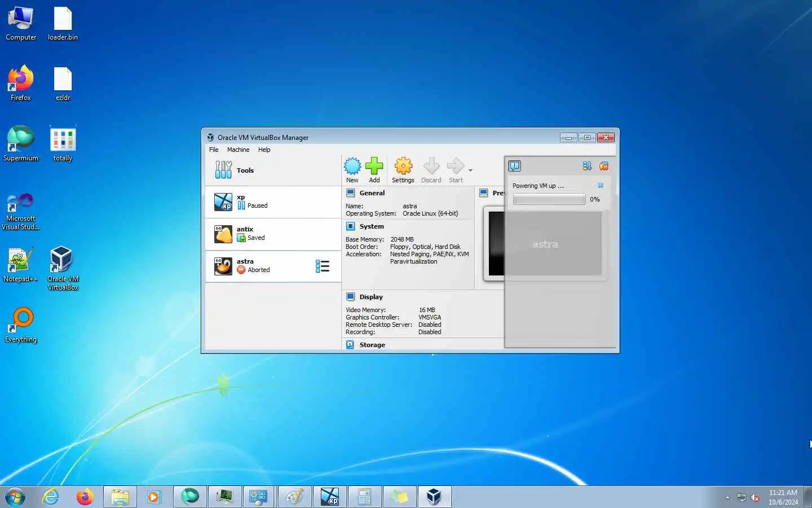Open Windows Explorer from the taskbar
The height and width of the screenshot is (508, 812).
pos(120,497)
